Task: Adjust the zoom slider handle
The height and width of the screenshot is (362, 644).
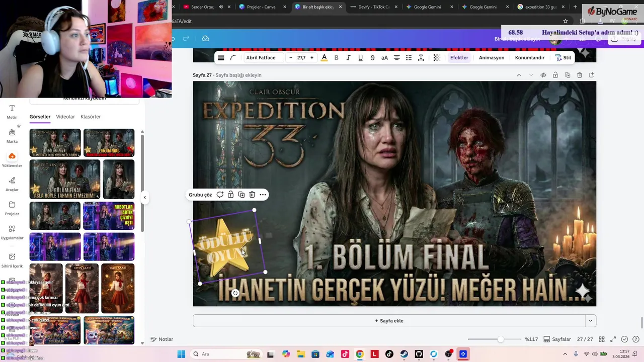Action: point(501,339)
